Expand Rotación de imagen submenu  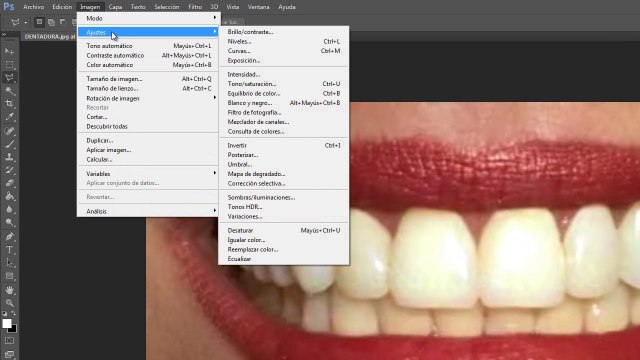149,98
